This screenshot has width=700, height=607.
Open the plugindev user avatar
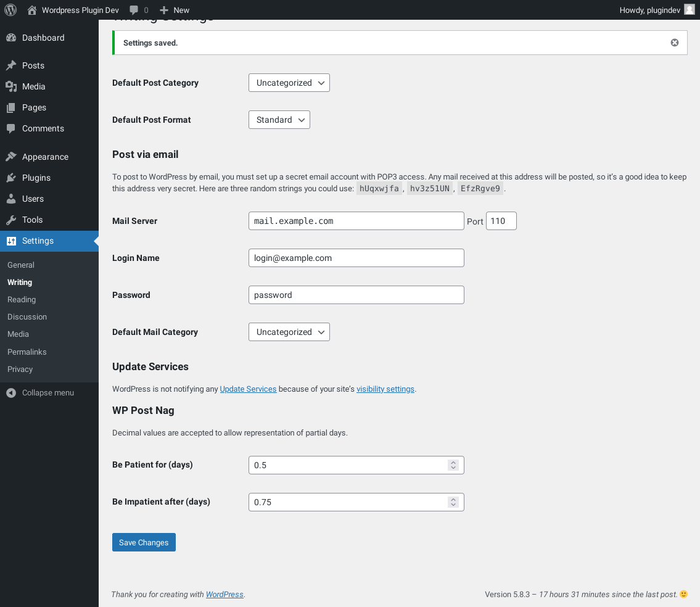pos(690,10)
